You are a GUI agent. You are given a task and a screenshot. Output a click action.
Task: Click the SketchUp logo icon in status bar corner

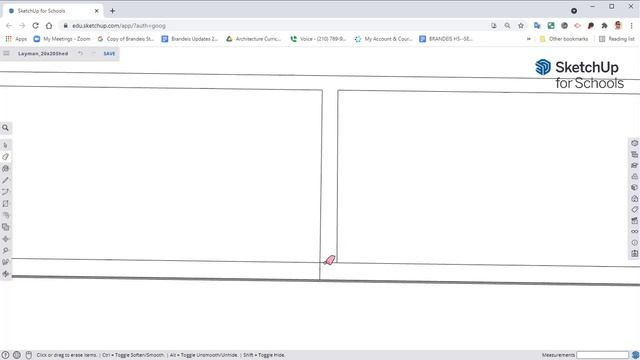pos(635,355)
